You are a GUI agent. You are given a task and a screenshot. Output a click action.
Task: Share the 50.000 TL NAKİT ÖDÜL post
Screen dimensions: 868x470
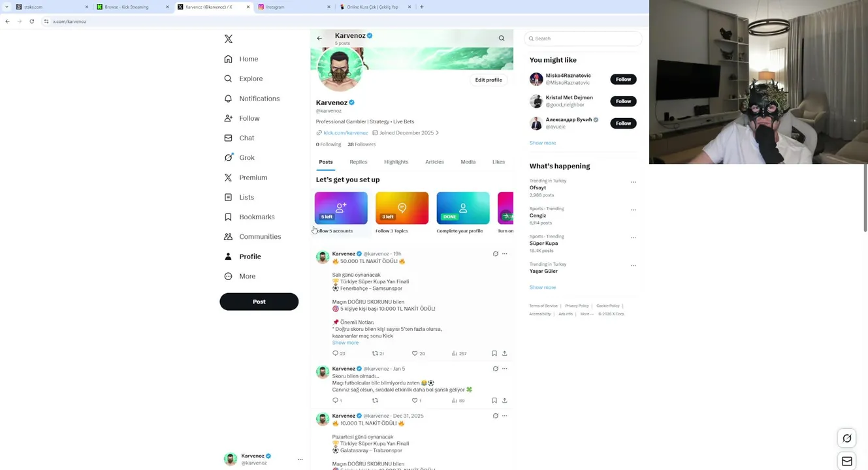point(504,353)
